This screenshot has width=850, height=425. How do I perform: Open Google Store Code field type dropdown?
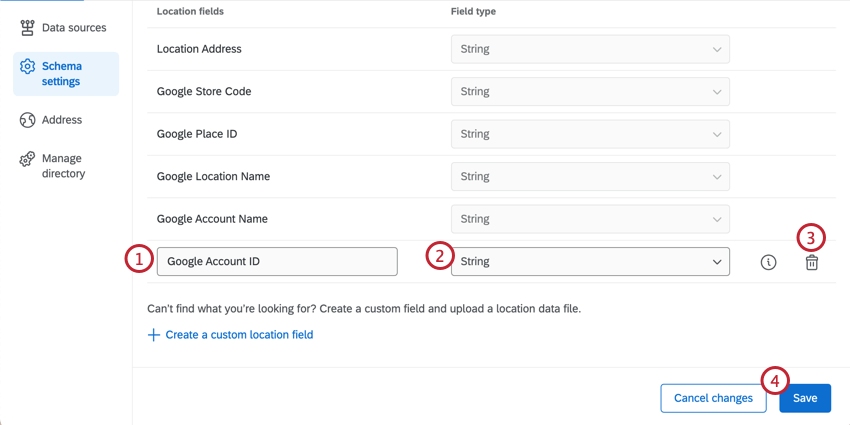click(590, 92)
